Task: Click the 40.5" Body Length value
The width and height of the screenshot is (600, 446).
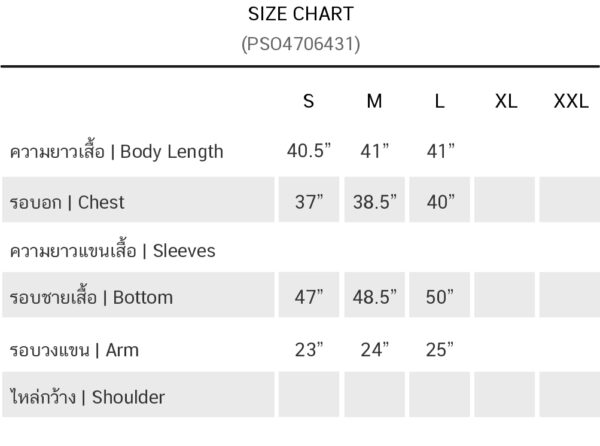Action: click(x=309, y=151)
